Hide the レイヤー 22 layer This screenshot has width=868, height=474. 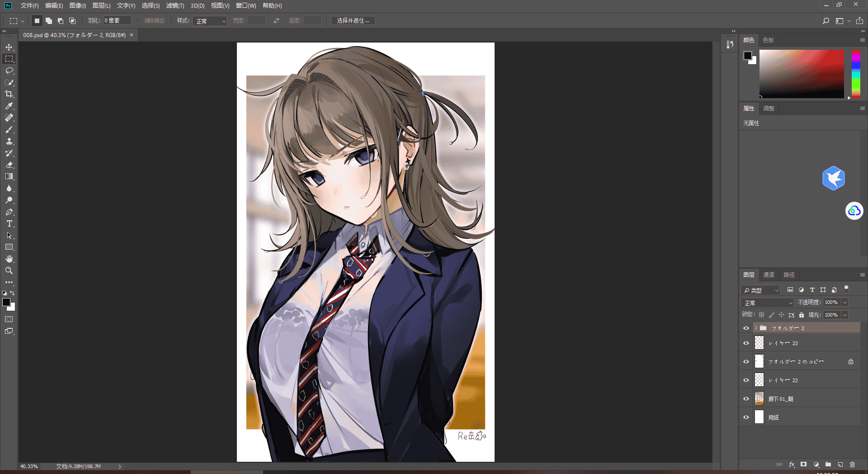(746, 380)
